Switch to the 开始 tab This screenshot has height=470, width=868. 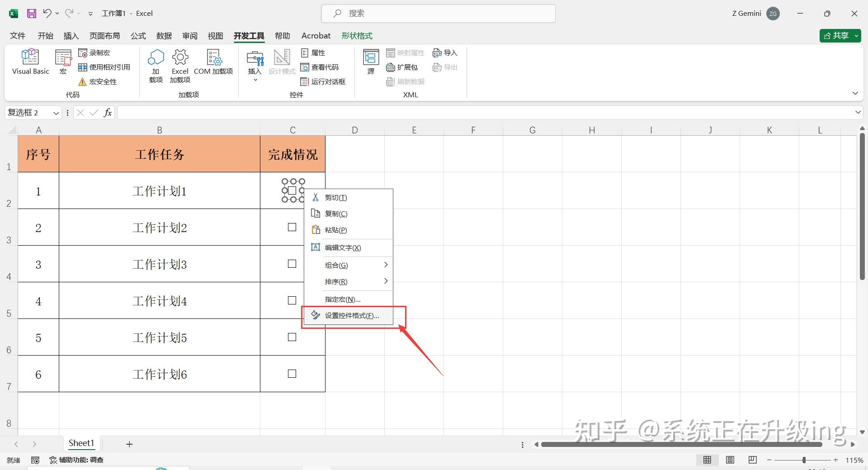(46, 36)
